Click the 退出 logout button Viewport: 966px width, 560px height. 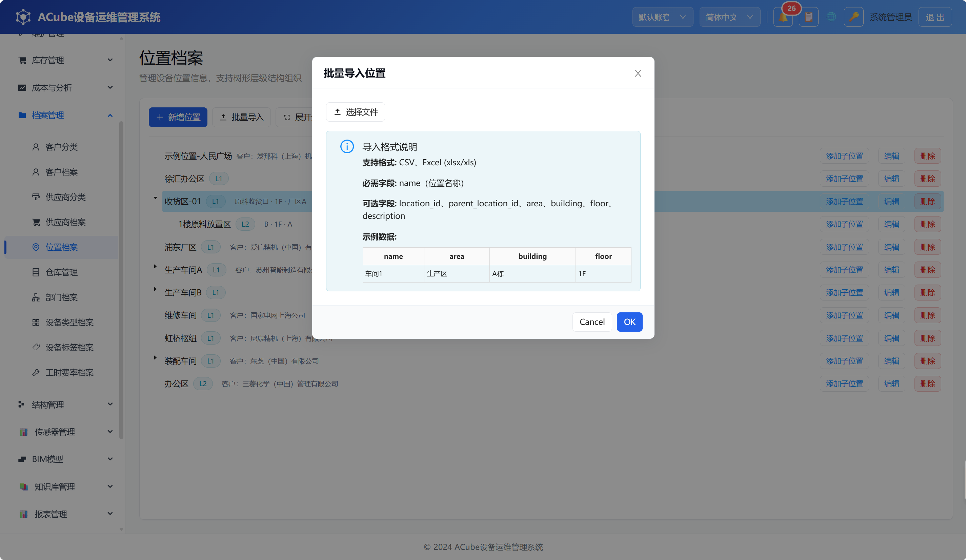(935, 17)
